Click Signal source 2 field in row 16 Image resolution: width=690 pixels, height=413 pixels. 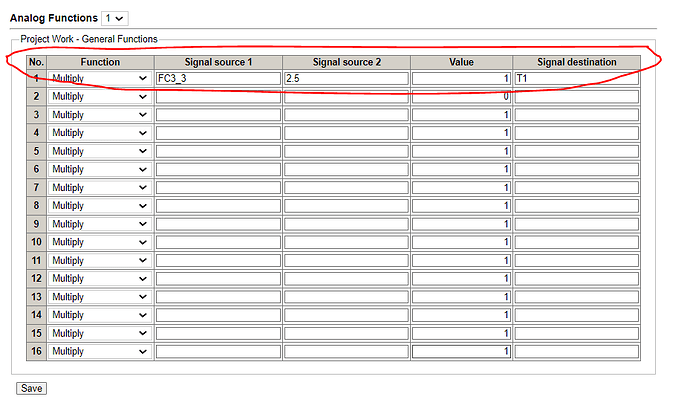(x=346, y=351)
